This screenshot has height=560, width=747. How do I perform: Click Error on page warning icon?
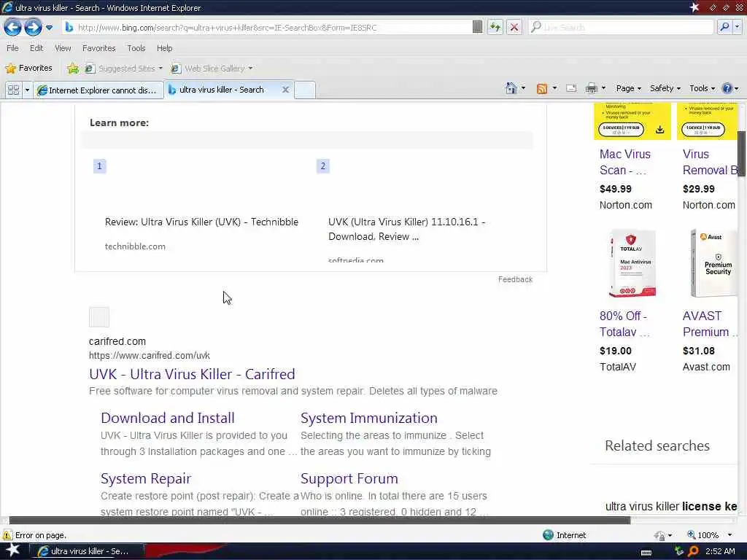pos(7,534)
